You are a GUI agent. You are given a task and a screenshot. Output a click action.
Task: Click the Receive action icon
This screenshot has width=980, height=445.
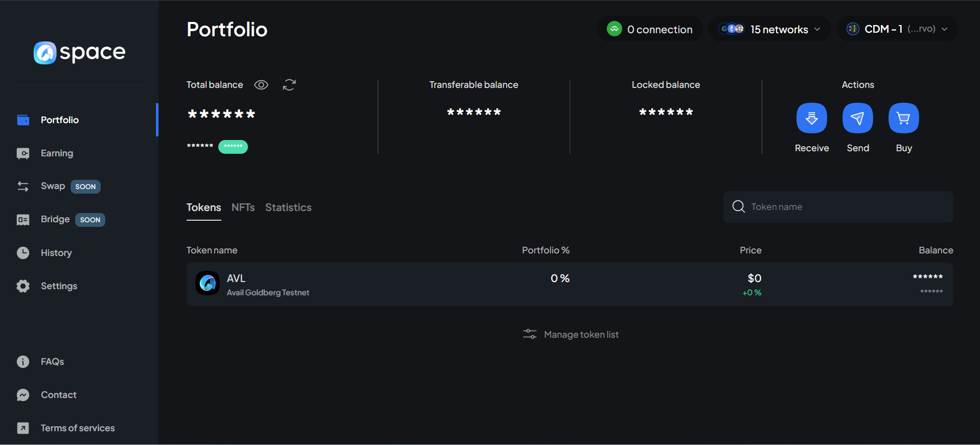click(811, 118)
